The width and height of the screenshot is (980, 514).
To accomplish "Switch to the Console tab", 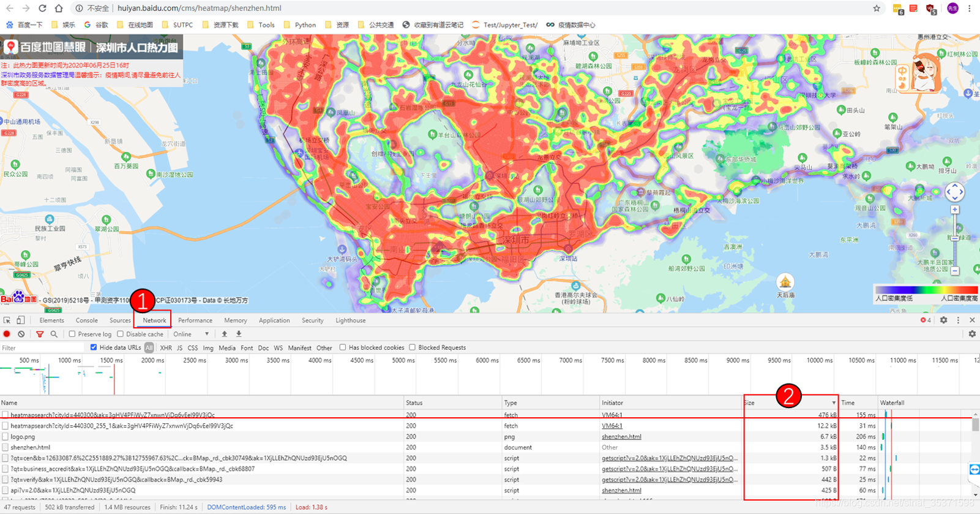I will pyautogui.click(x=86, y=320).
